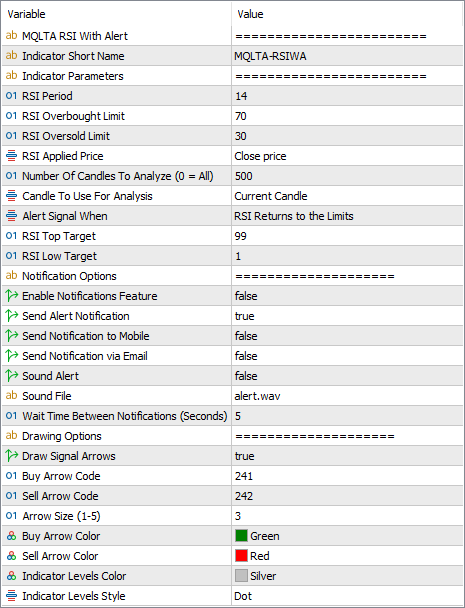Click the string icon beside Sound File

pyautogui.click(x=11, y=396)
